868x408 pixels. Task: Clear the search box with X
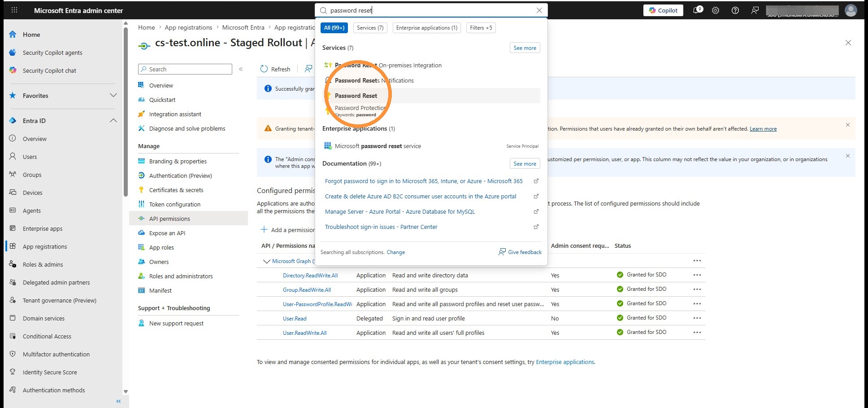[539, 10]
